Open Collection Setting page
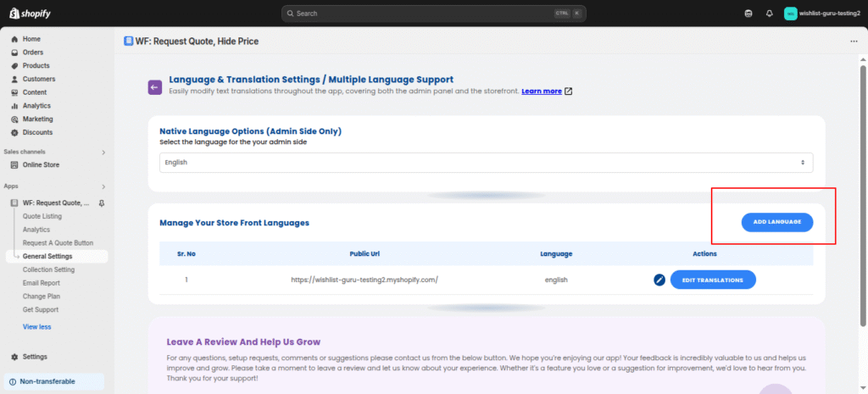This screenshot has width=868, height=394. click(x=48, y=269)
